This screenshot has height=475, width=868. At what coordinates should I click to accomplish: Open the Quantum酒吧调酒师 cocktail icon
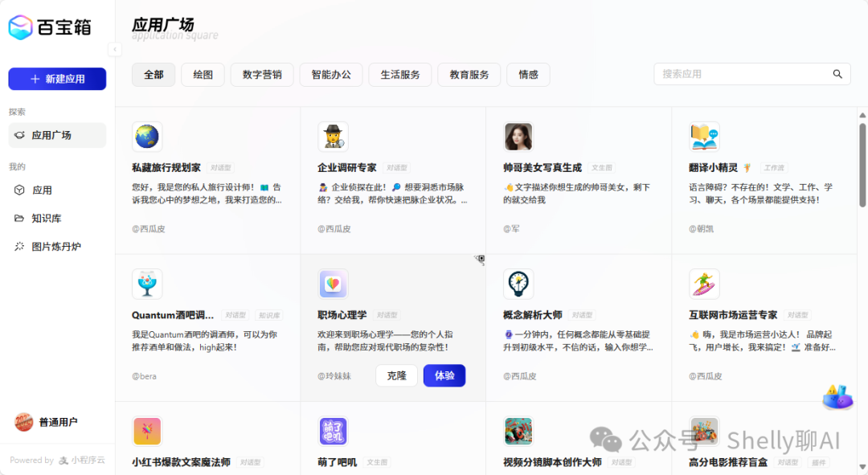147,283
